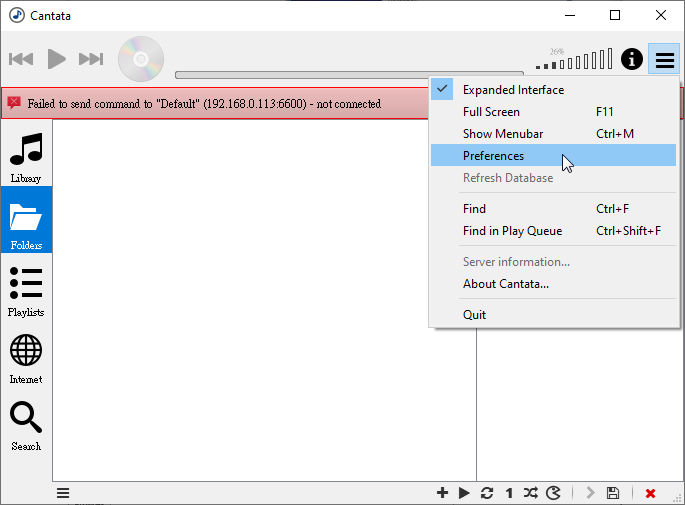Select Find from the menu
The image size is (685, 505).
[553, 209]
